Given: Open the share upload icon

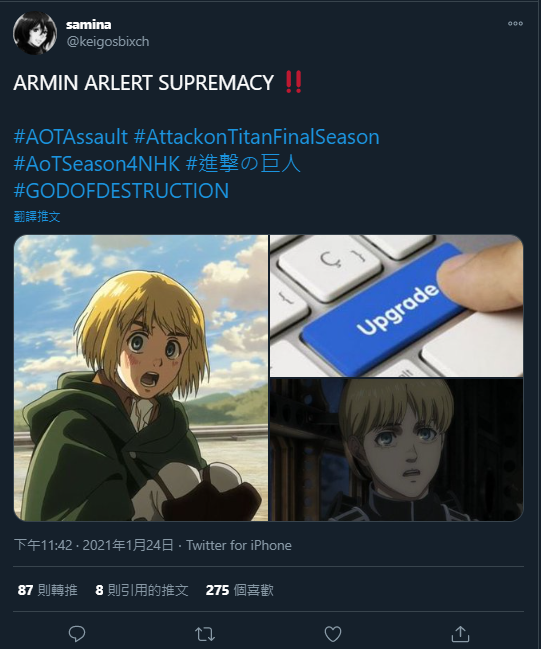Looking at the screenshot, I should tap(460, 634).
